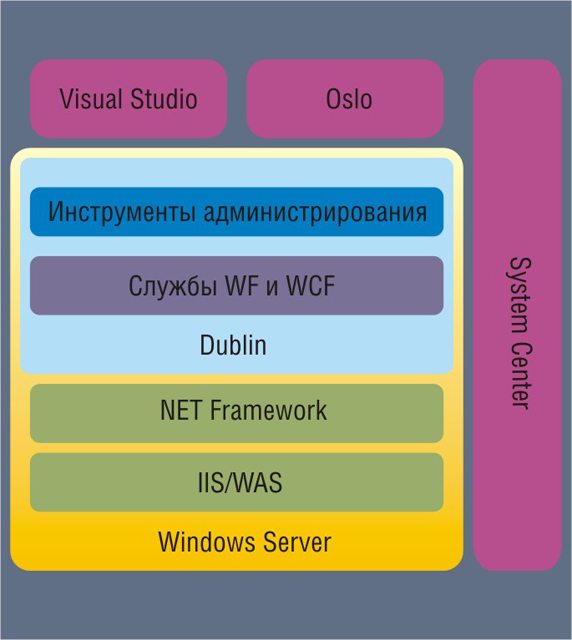
Task: Click the Dublin label text
Action: point(233,345)
